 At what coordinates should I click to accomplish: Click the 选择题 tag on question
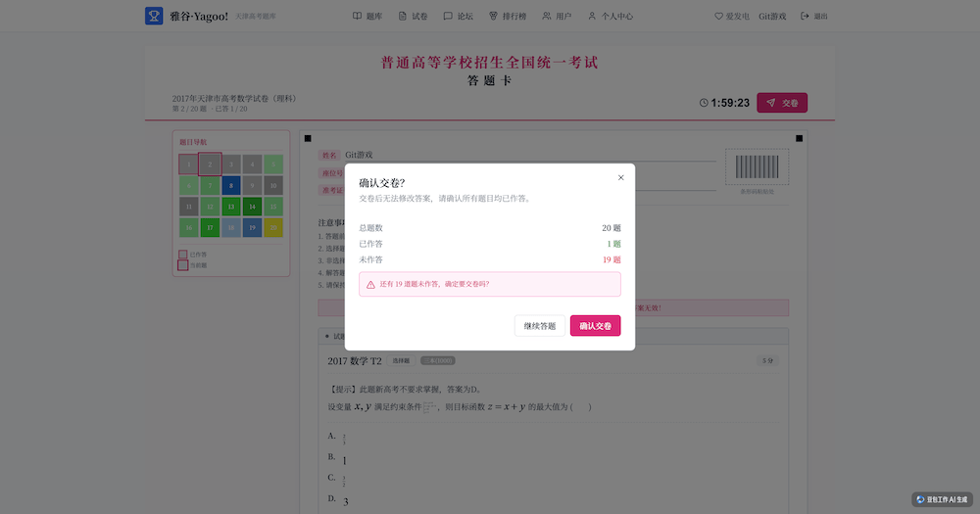pyautogui.click(x=401, y=361)
